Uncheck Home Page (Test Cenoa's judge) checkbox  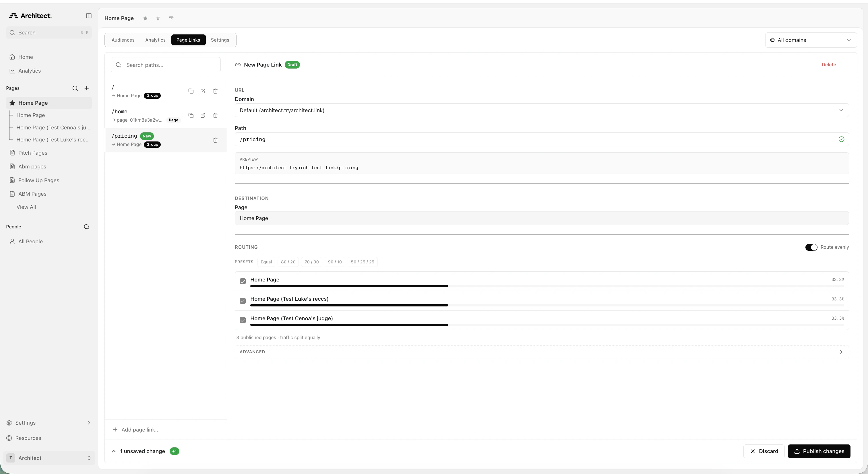tap(243, 320)
